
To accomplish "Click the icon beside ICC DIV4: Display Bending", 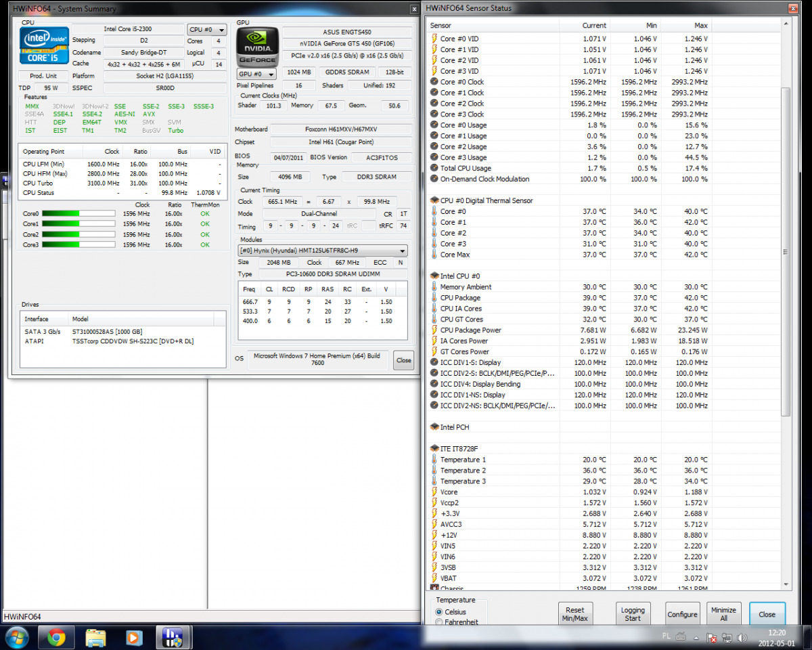I will click(x=434, y=385).
